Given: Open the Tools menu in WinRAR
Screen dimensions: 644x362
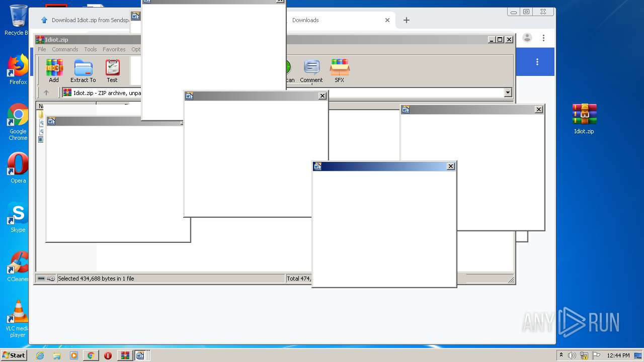Looking at the screenshot, I should pyautogui.click(x=91, y=49).
